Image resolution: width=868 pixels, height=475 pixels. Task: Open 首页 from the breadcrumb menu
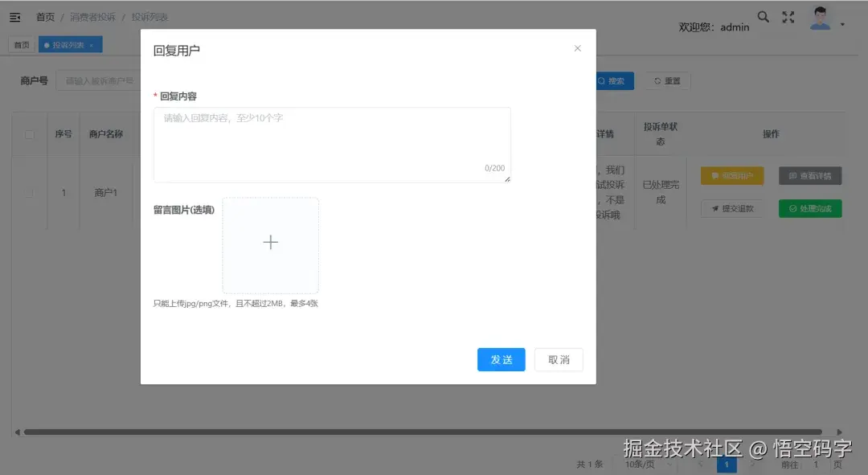(45, 16)
